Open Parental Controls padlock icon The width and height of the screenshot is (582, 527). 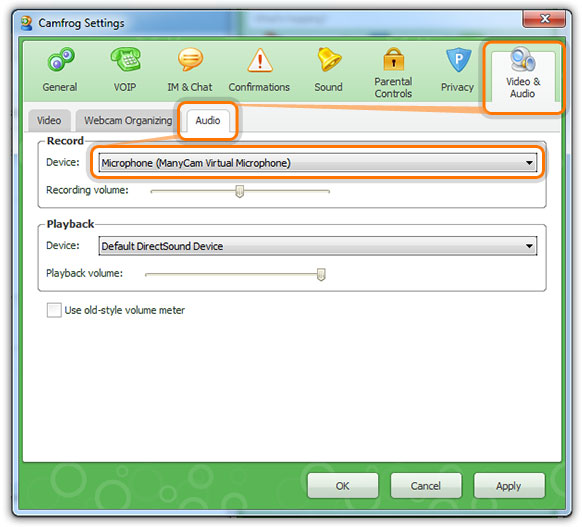click(393, 59)
